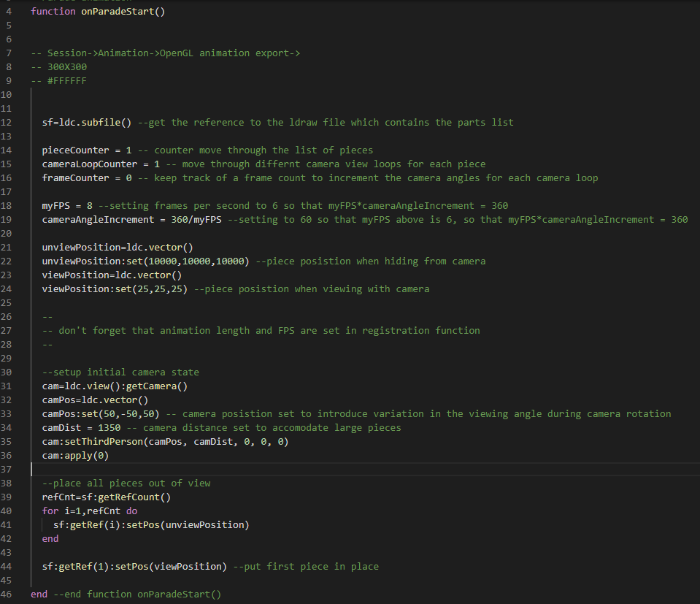This screenshot has height=604, width=700.
Task: Click comment 'piece posistion when hiding from camera'
Action: pyautogui.click(x=376, y=261)
